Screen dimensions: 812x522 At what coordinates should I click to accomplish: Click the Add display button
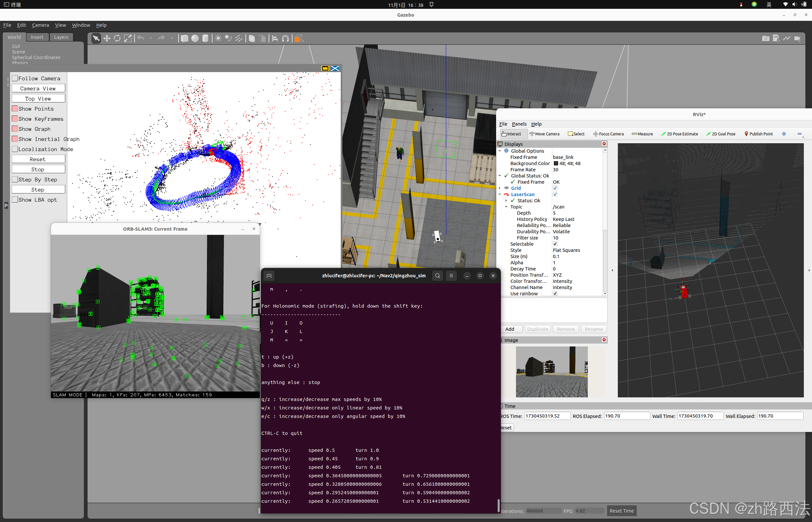pos(509,329)
